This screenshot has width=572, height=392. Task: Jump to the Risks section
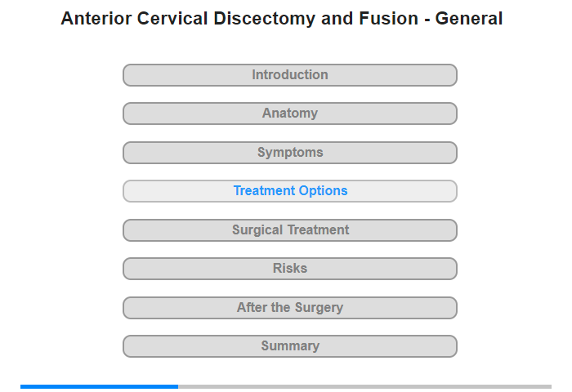pos(289,269)
